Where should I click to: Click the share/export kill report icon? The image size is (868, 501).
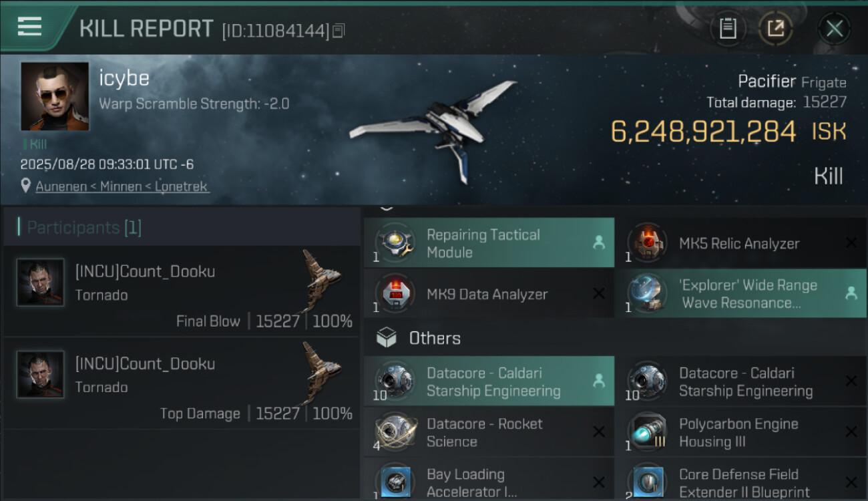[x=775, y=29]
